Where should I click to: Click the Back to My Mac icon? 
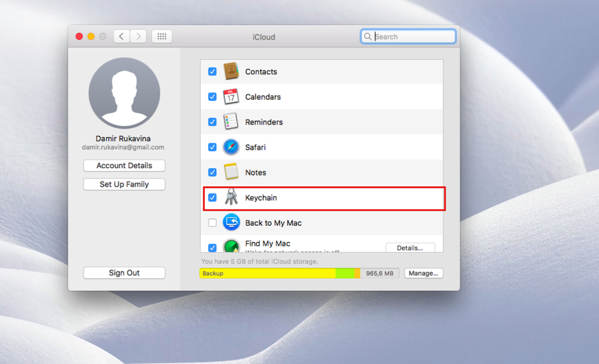pyautogui.click(x=231, y=222)
